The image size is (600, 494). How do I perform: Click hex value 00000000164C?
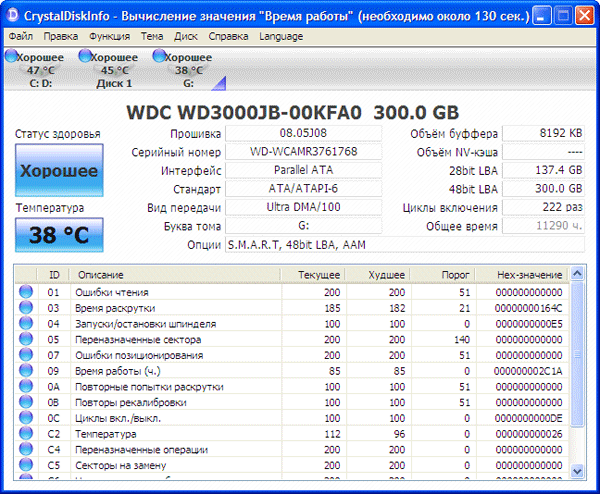click(528, 308)
